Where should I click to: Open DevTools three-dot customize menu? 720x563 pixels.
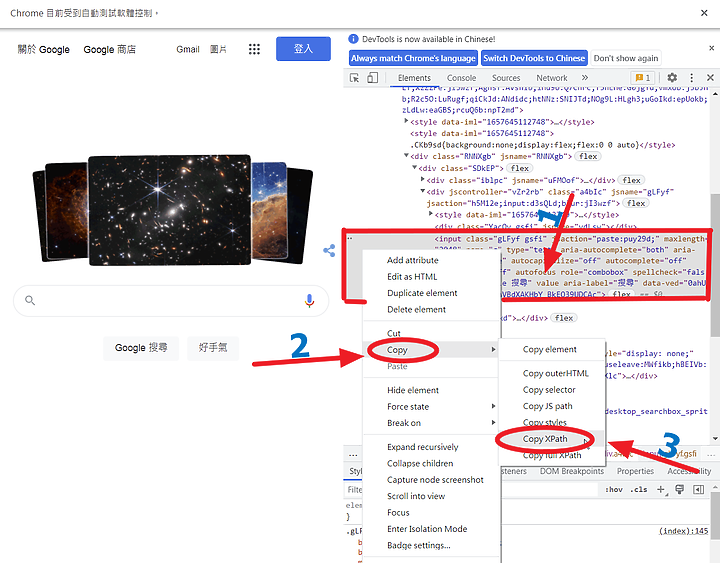(x=692, y=78)
